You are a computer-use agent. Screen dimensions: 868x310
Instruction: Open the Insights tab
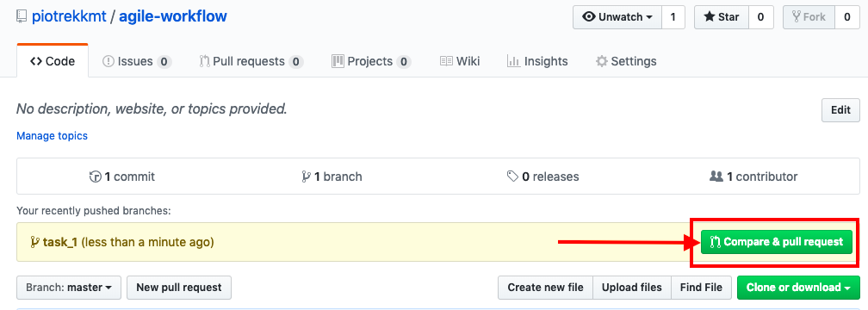click(x=537, y=61)
